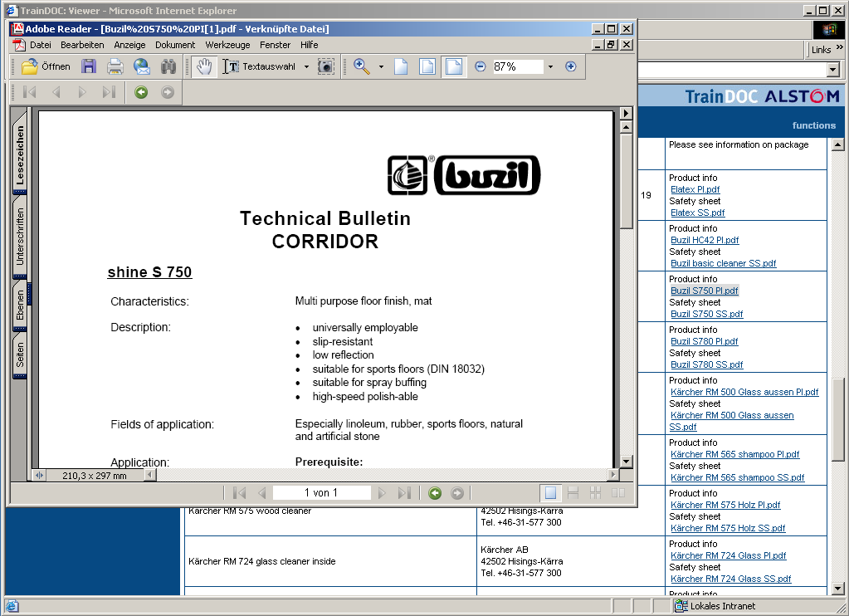Click next page arrow in bottom status bar
Image resolution: width=849 pixels, height=616 pixels.
tap(382, 493)
